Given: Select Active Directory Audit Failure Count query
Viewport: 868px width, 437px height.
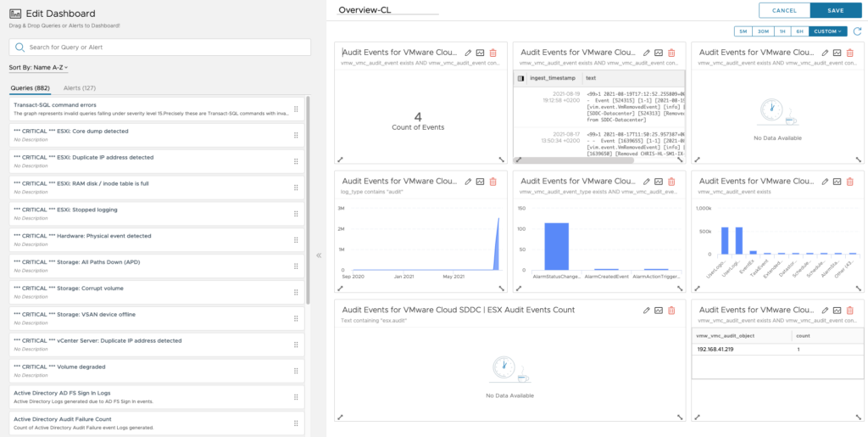Looking at the screenshot, I should click(157, 423).
